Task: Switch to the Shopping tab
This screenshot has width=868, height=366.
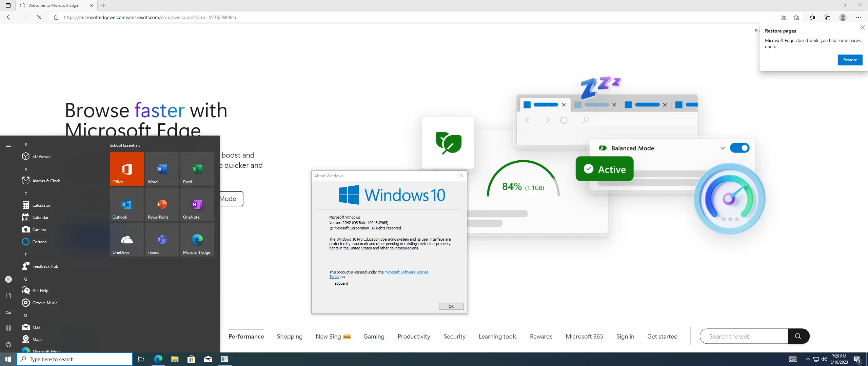Action: [289, 337]
